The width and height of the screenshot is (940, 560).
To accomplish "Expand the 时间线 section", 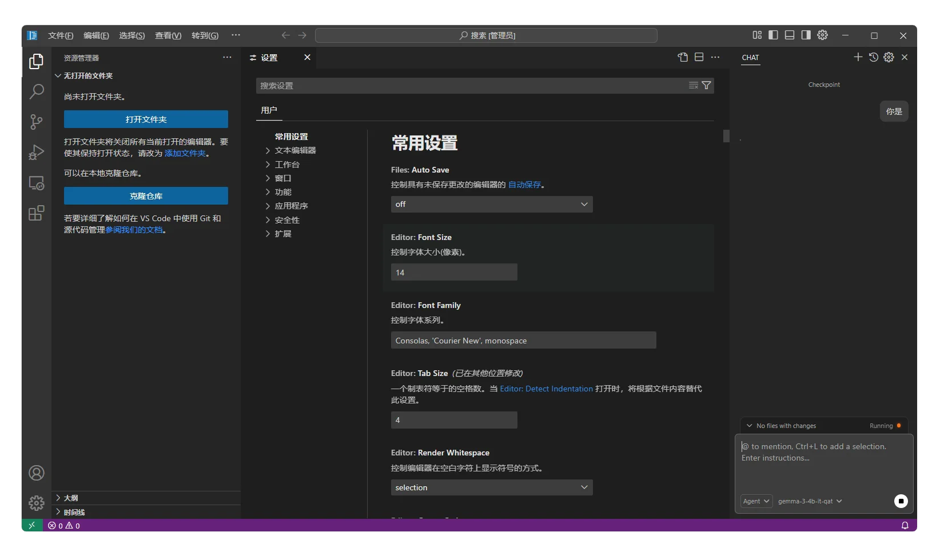I will [x=146, y=512].
